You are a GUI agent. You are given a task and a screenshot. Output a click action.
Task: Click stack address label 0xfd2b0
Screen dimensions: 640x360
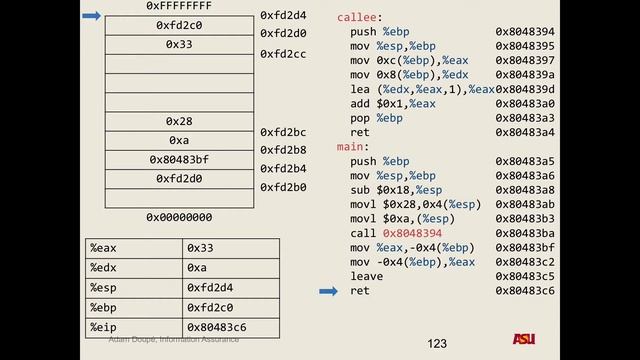click(x=283, y=187)
